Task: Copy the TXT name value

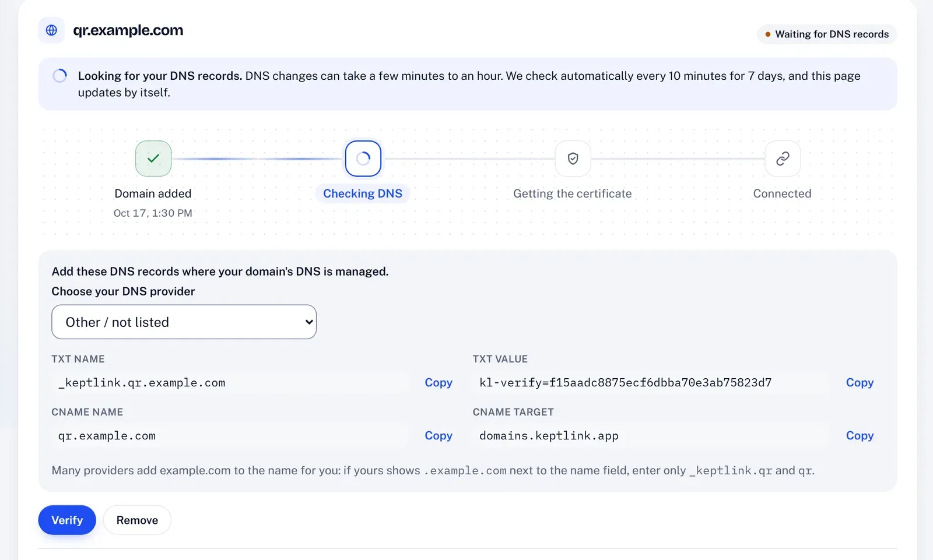Action: 439,382
